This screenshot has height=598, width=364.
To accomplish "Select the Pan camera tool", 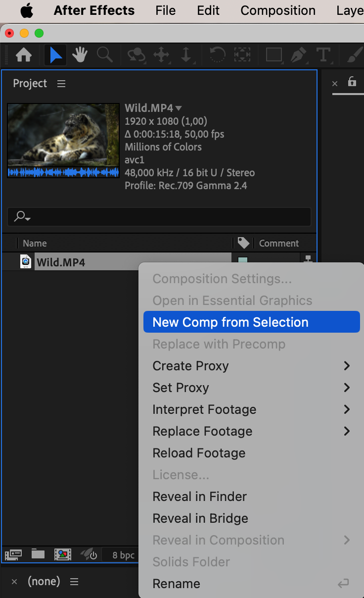I will pos(161,54).
